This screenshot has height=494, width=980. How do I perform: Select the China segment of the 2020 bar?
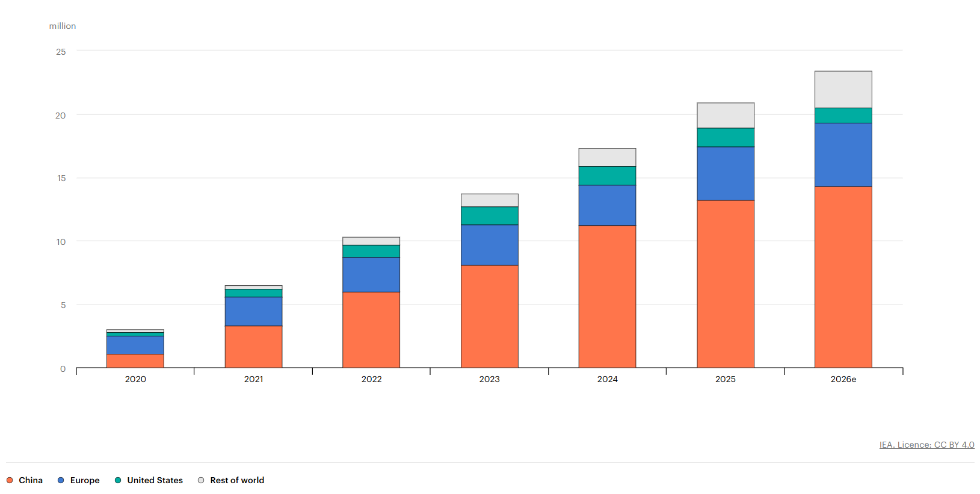[x=135, y=361]
